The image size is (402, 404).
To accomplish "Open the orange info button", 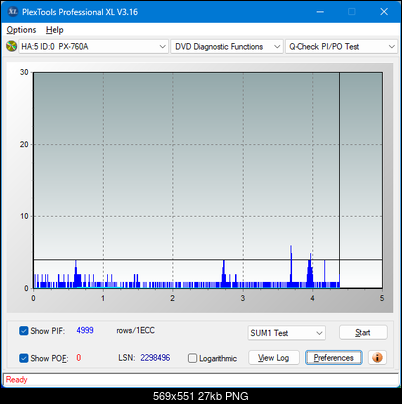I will point(377,358).
